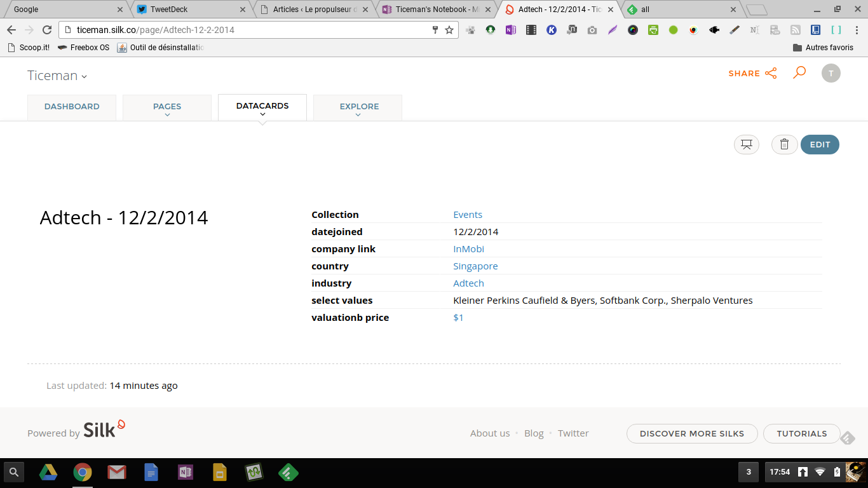Click the blue K extension icon

552,30
